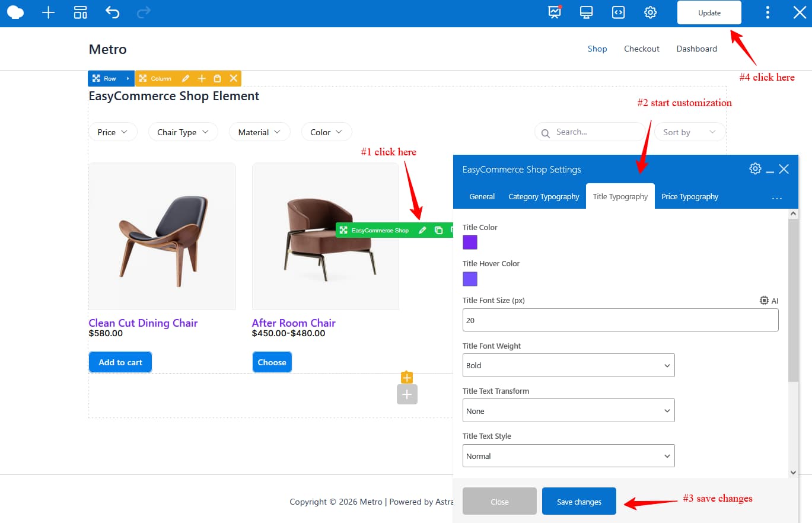The image size is (812, 523).
Task: Click Save changes in the settings modal
Action: [578, 501]
